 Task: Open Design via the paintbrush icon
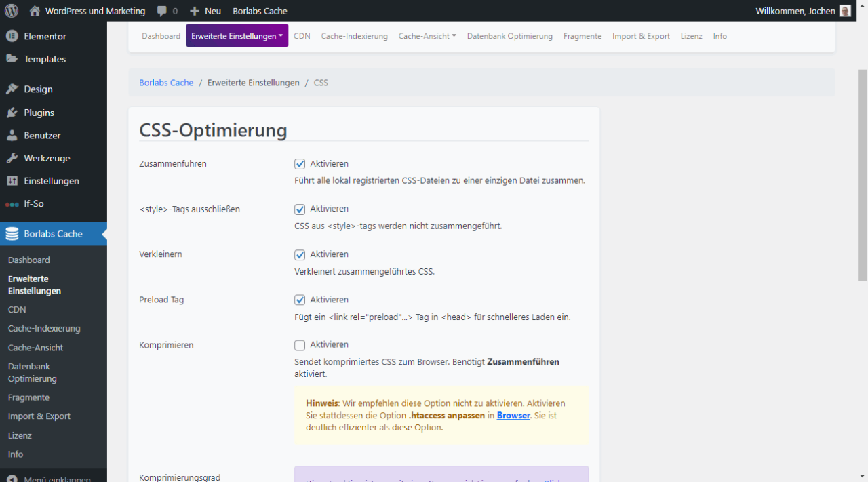11,89
